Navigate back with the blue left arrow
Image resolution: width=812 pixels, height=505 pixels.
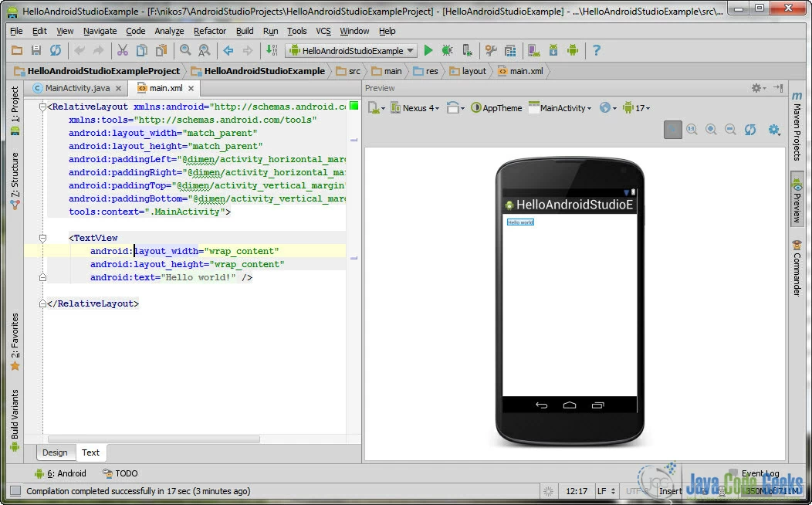click(x=228, y=50)
